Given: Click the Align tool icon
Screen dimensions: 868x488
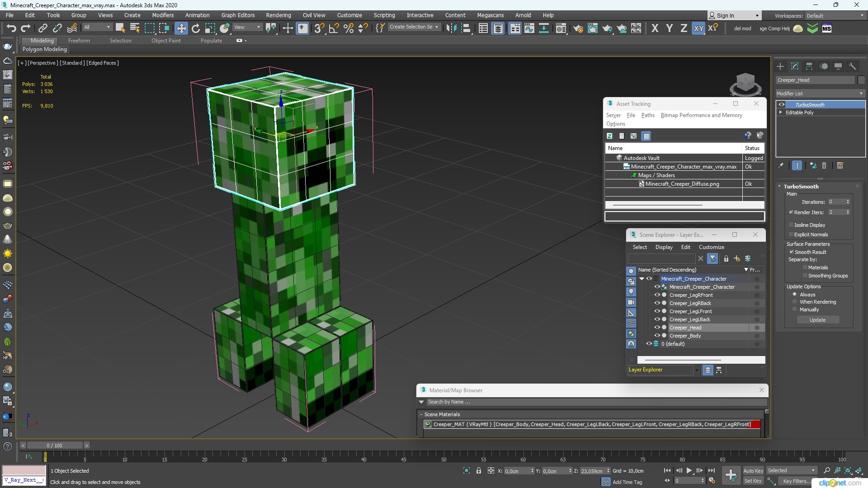Looking at the screenshot, I should [466, 28].
